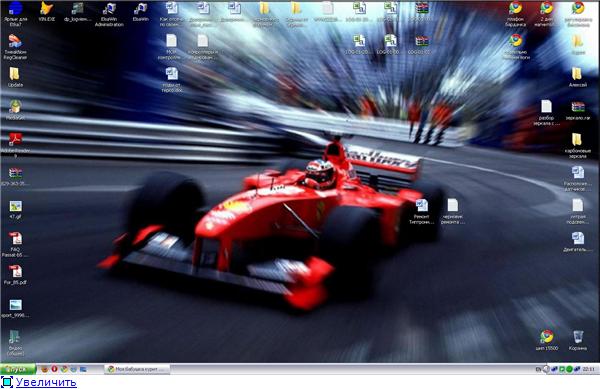The width and height of the screenshot is (600, 389).
Task: Select the Двигатель Word document icon
Action: pos(578,242)
